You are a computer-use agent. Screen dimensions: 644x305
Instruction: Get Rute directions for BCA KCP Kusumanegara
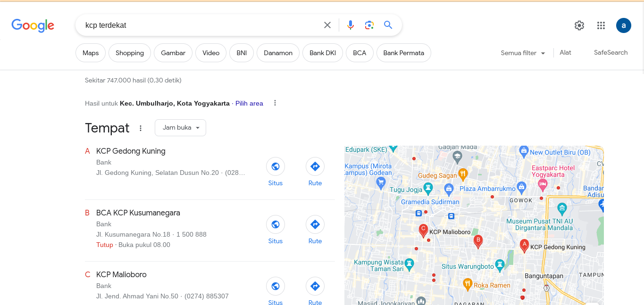315,224
